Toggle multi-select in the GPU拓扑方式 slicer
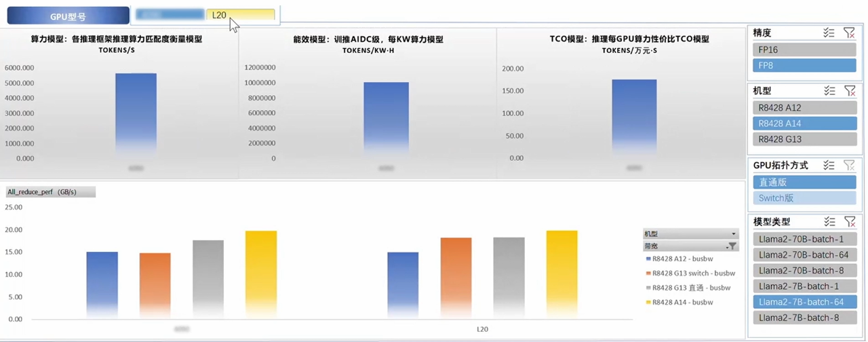This screenshot has height=342, width=868. point(829,165)
